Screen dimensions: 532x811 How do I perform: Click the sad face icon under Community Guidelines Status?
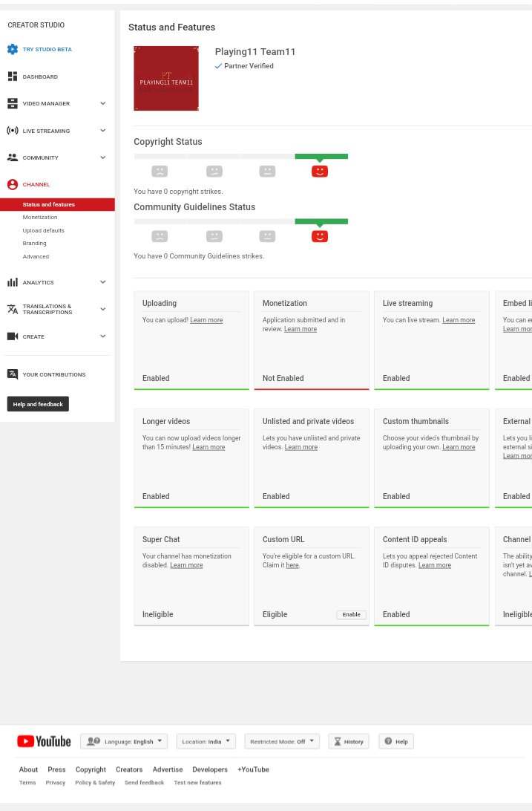pyautogui.click(x=160, y=236)
